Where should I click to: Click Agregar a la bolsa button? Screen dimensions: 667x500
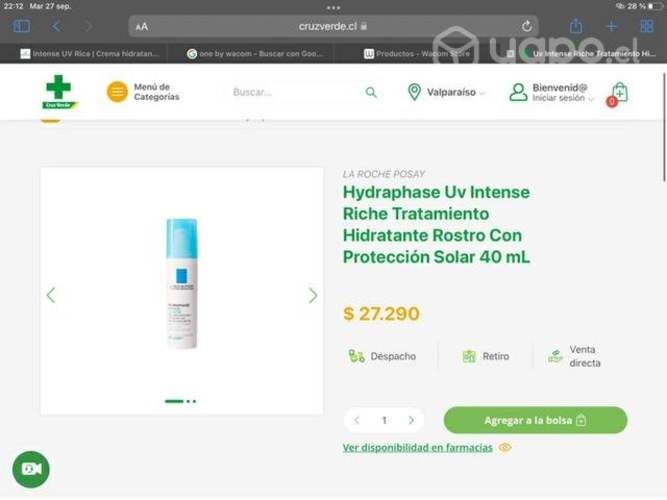pos(535,420)
